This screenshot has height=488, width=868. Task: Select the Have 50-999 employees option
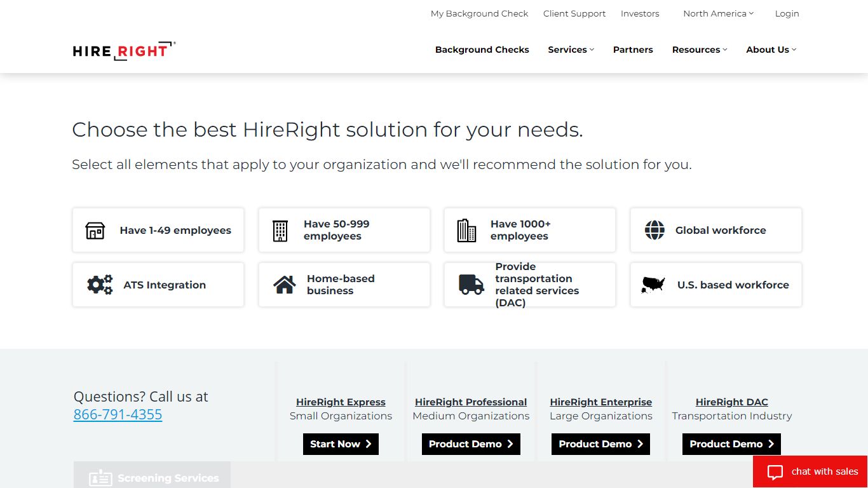click(x=344, y=230)
